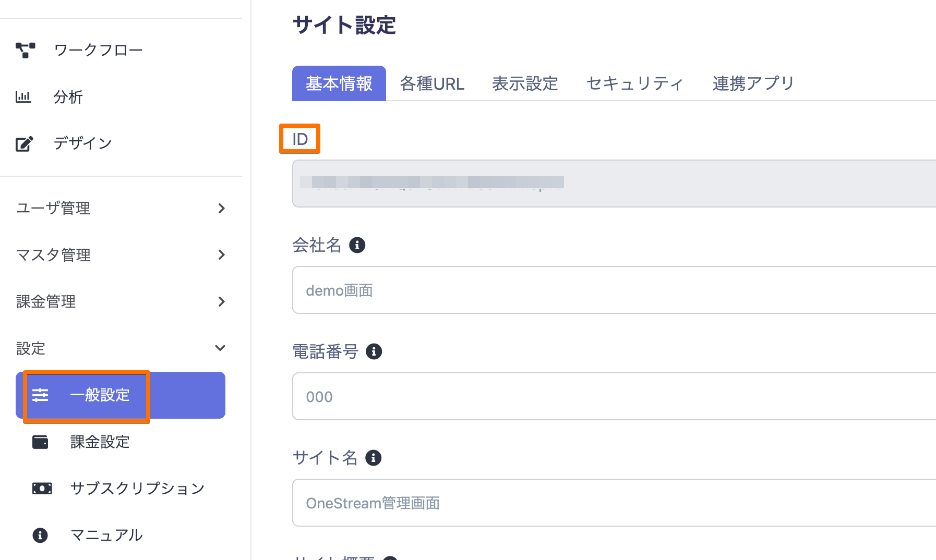Screen dimensions: 936x560
Task: Click the manual info circle icon
Action: pos(40,535)
